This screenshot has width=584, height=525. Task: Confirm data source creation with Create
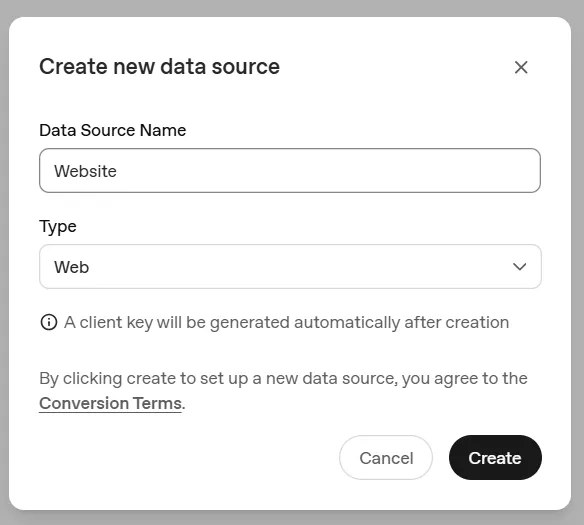coord(495,458)
